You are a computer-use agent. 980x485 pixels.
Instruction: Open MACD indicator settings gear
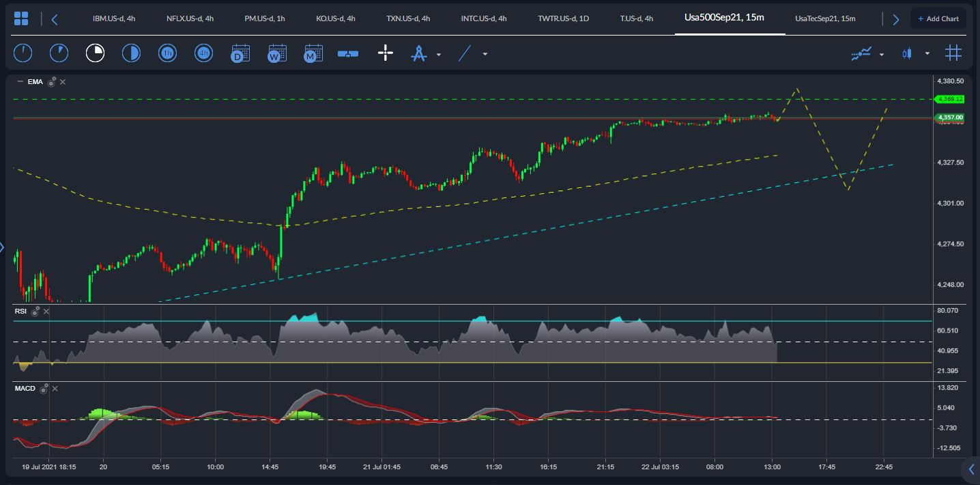point(44,389)
